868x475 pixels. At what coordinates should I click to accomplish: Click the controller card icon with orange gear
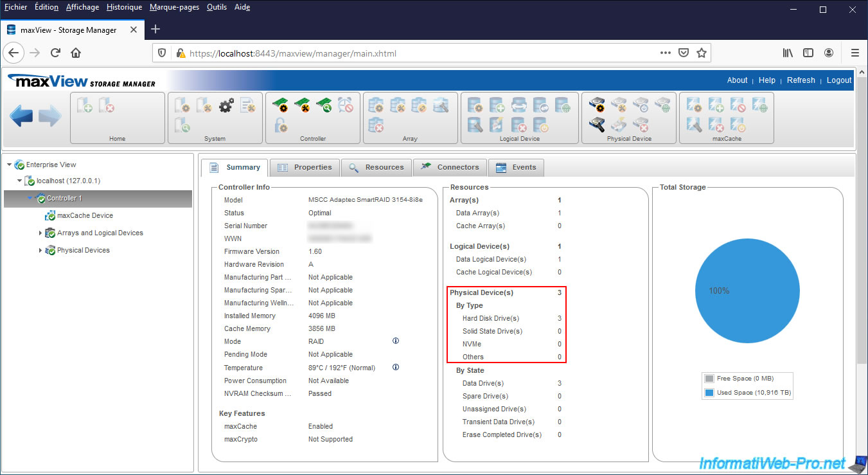(x=281, y=105)
